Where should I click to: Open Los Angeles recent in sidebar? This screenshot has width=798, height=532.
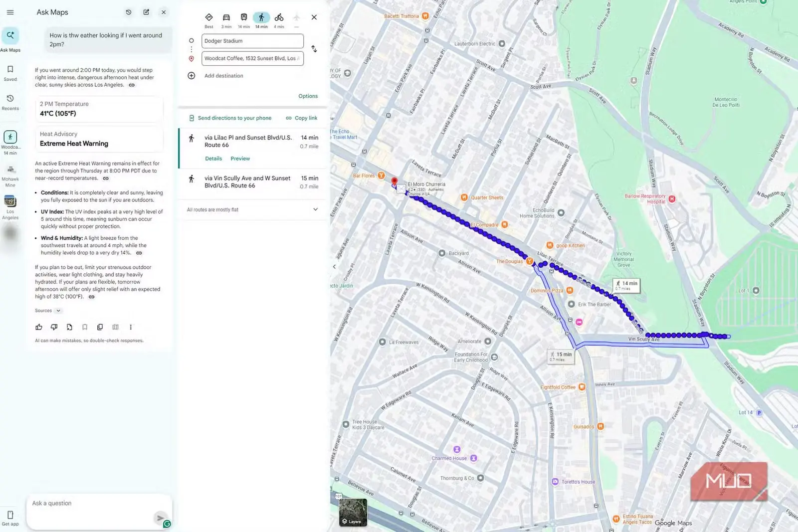click(x=10, y=207)
